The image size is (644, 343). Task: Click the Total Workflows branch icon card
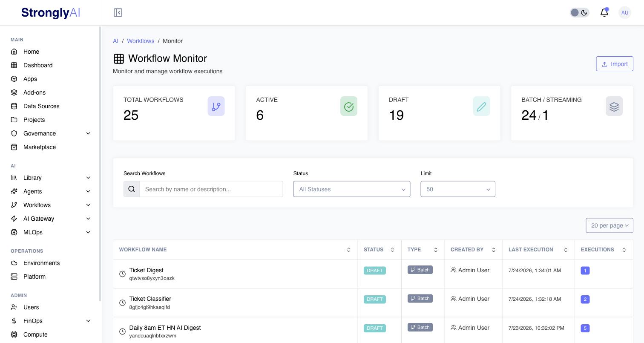tap(216, 106)
